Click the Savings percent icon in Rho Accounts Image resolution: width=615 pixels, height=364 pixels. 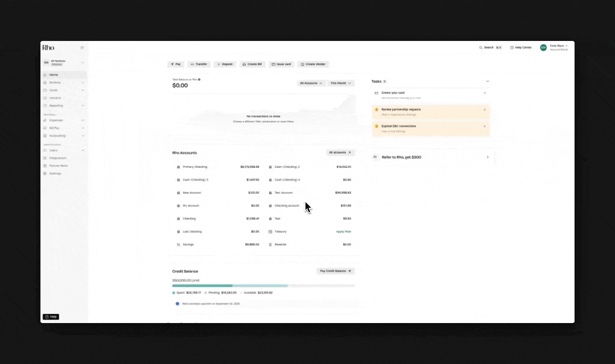click(x=178, y=245)
